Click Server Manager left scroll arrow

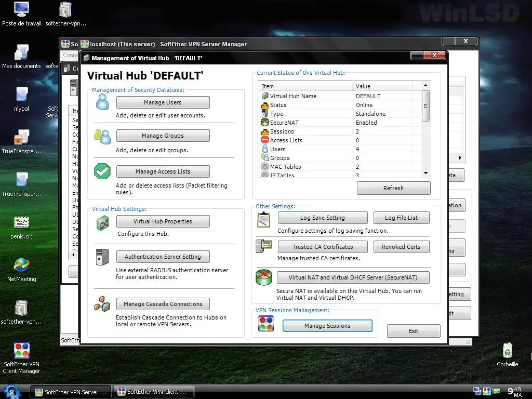(74, 255)
